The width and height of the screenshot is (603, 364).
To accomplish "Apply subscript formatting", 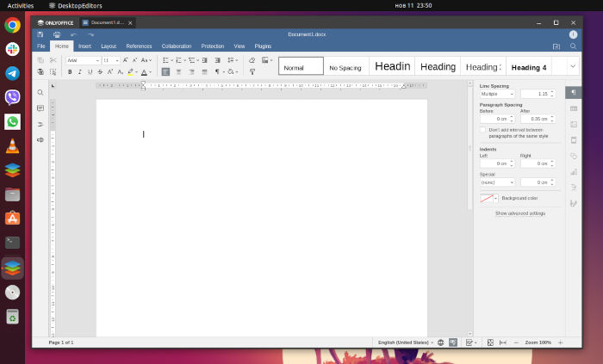I will [120, 71].
